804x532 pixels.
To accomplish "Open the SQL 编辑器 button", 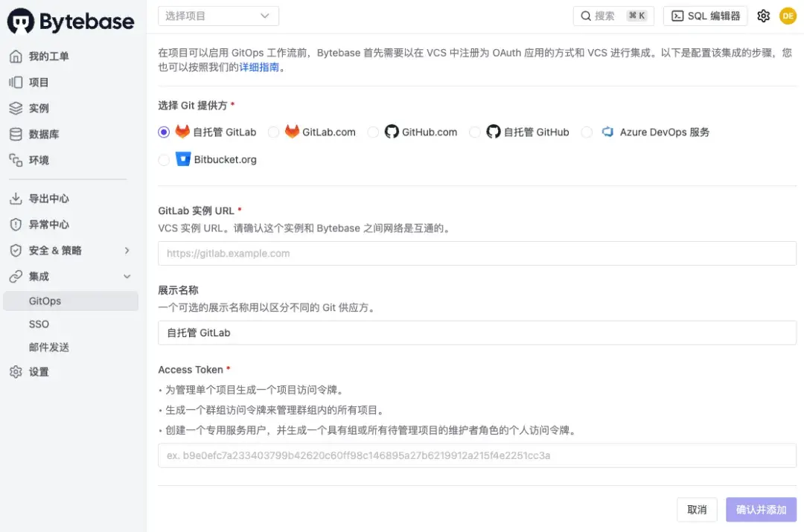I will [x=706, y=16].
